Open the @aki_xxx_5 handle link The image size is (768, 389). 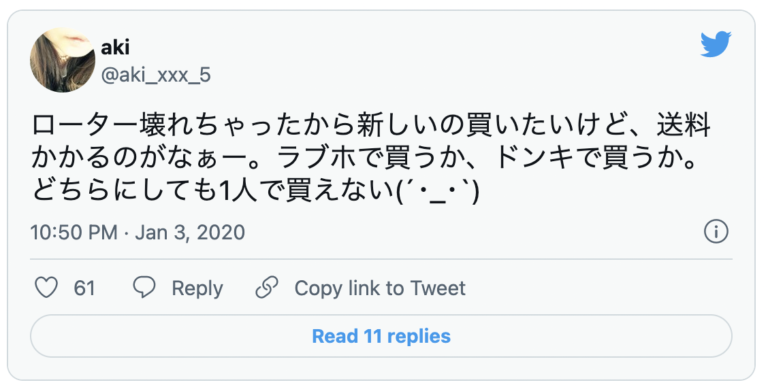pos(156,75)
